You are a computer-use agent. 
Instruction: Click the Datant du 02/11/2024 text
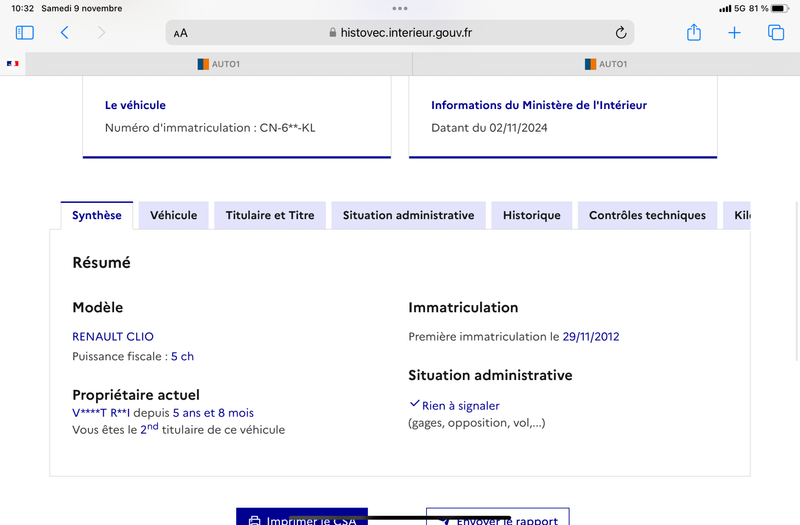(489, 128)
